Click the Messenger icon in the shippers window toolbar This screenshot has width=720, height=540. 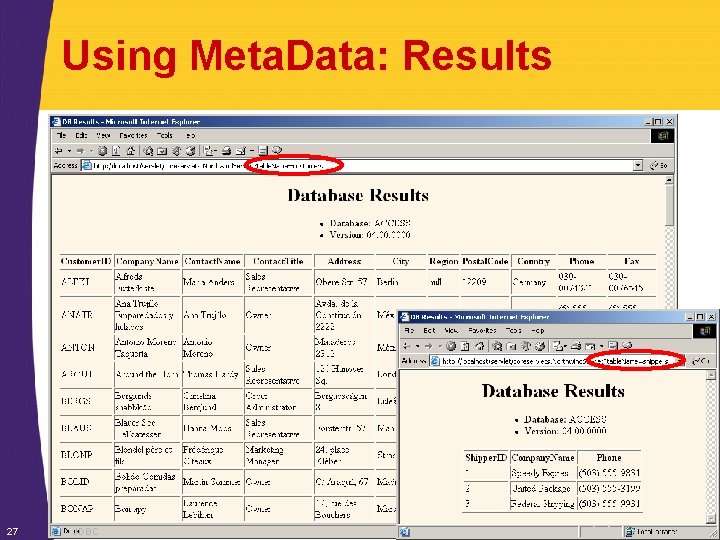pos(627,345)
